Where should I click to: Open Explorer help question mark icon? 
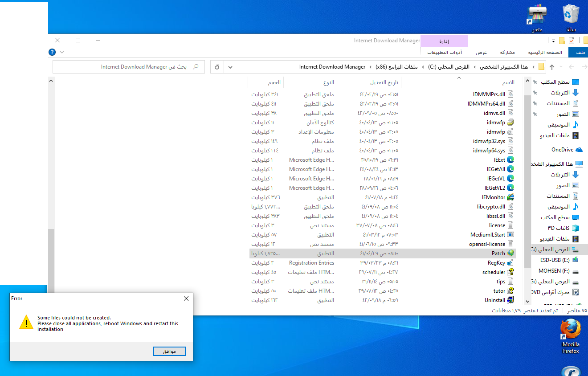[52, 52]
